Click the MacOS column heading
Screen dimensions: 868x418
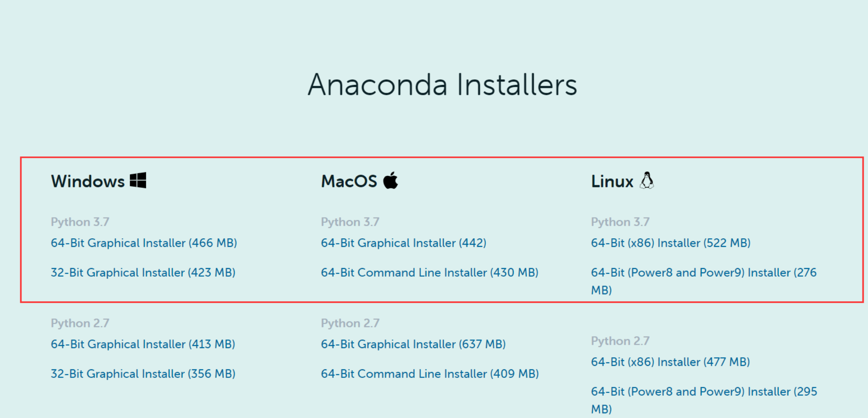click(x=349, y=181)
